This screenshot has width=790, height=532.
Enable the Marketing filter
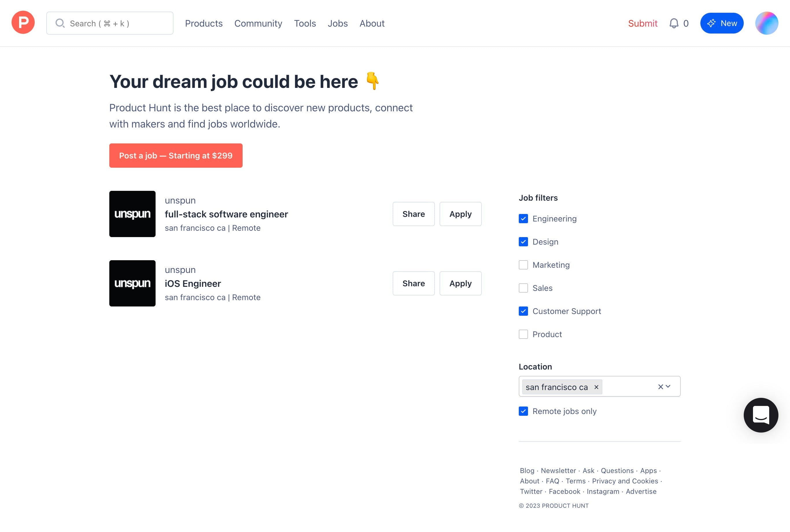523,265
